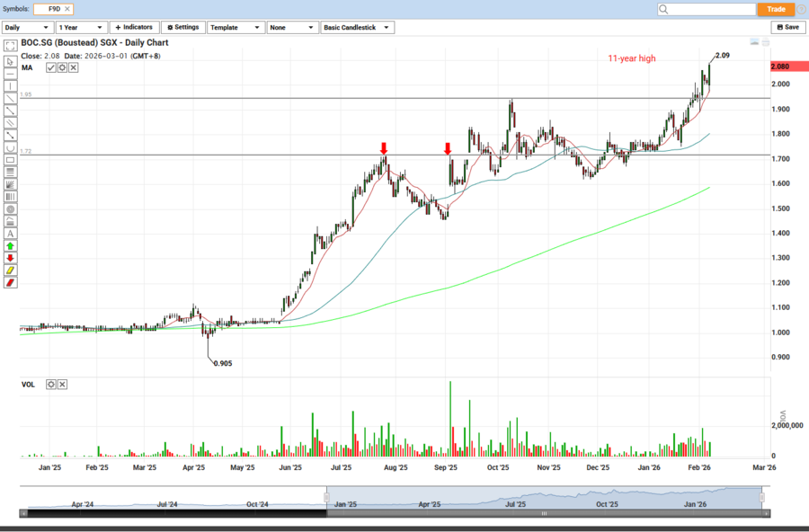This screenshot has width=809, height=532.
Task: Expand the 1 Year range dropdown
Action: coord(81,28)
